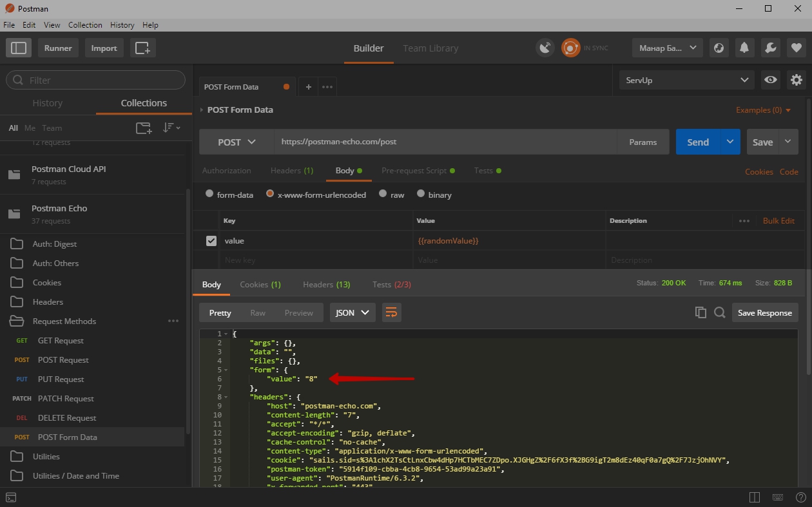
Task: Open the console icon in status bar
Action: pyautogui.click(x=11, y=497)
